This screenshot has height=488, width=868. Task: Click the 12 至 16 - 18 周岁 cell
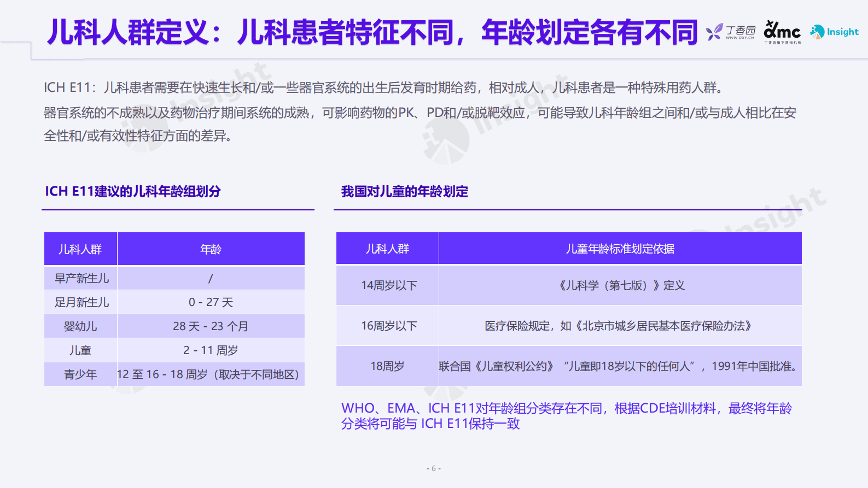(211, 374)
